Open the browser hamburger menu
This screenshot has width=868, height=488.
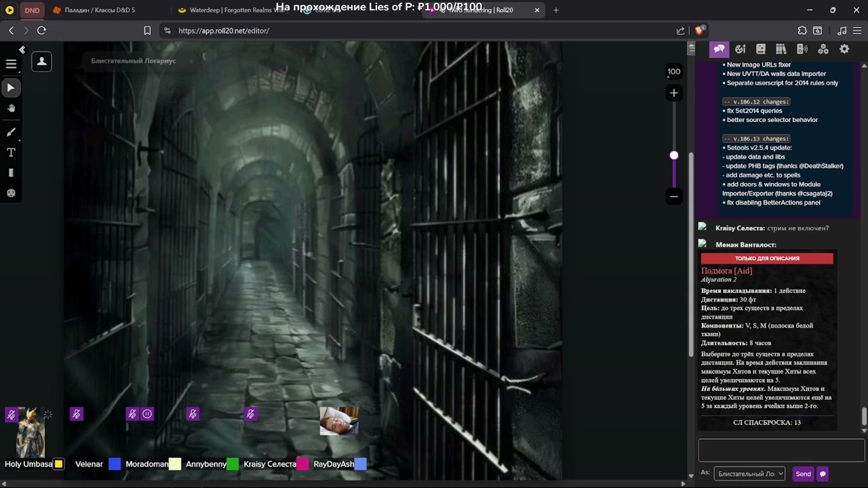[x=859, y=30]
